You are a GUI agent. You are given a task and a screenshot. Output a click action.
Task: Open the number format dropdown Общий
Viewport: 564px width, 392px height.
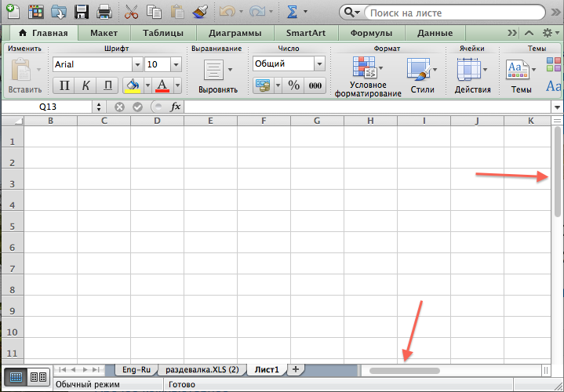(319, 64)
